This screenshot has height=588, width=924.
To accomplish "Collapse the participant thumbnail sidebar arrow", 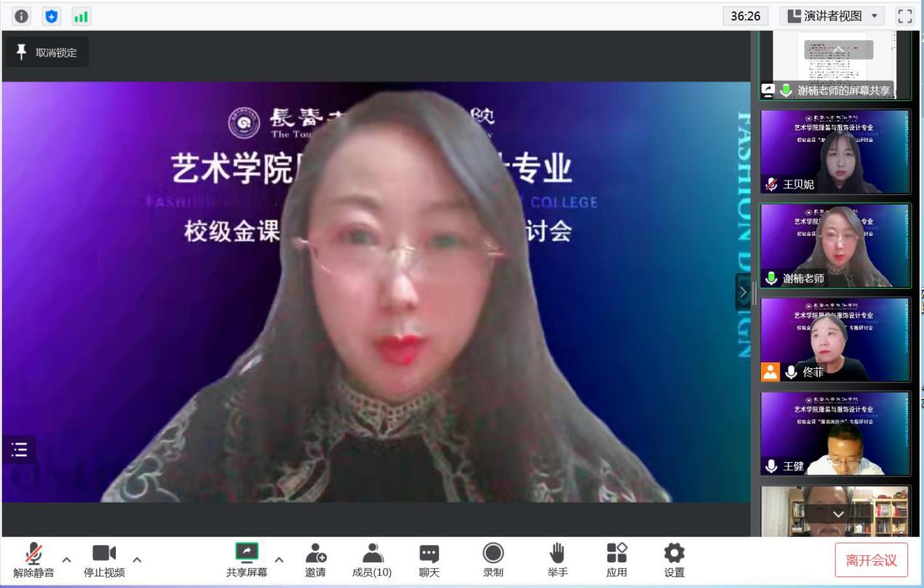I will [743, 293].
